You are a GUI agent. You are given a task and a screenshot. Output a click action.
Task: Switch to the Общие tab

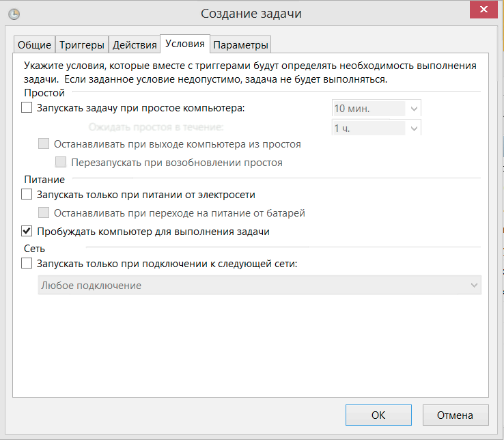tap(34, 45)
